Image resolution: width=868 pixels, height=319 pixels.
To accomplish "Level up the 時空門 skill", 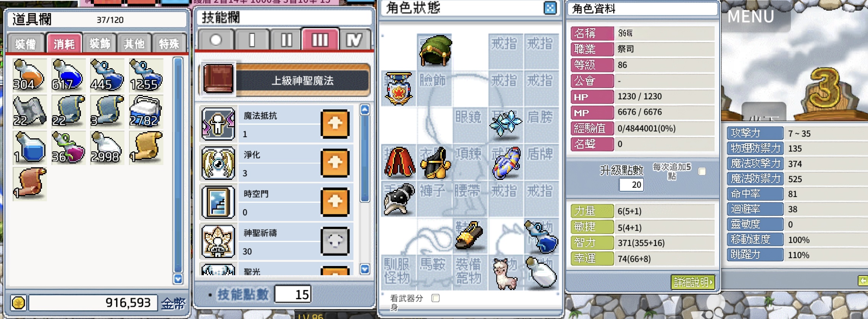I will pyautogui.click(x=335, y=202).
